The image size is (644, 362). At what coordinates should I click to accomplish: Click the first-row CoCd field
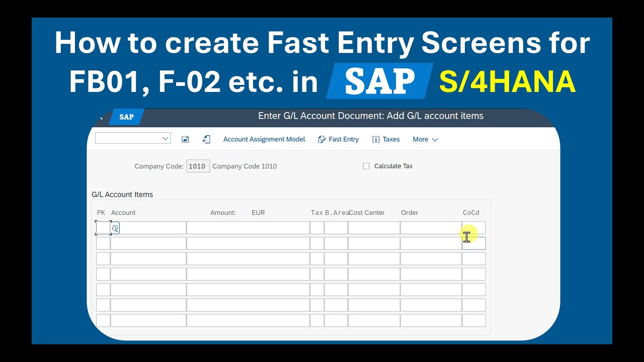[474, 228]
